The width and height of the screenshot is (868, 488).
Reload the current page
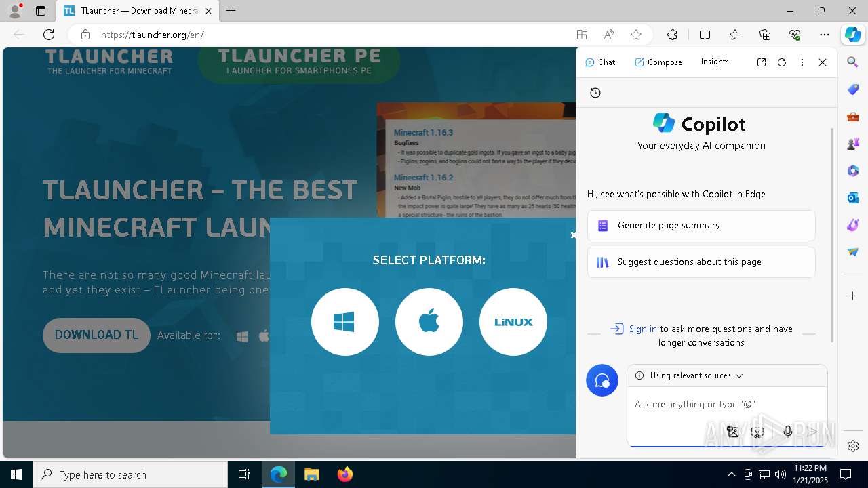49,35
